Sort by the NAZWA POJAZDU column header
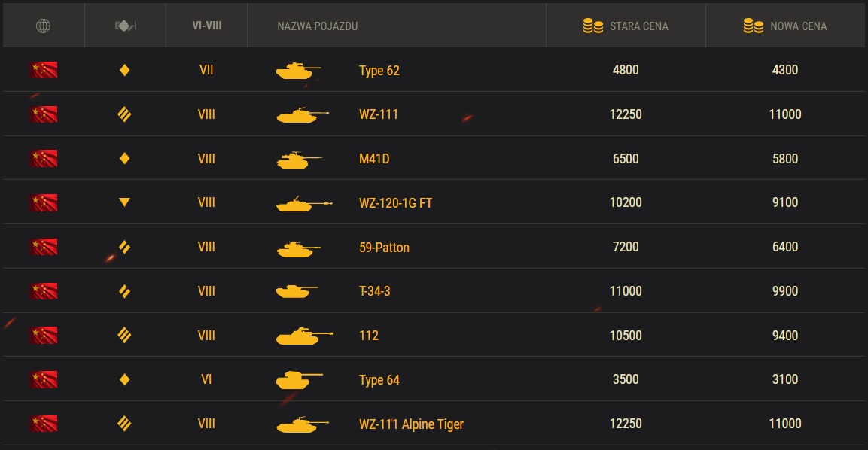868x450 pixels. point(317,26)
